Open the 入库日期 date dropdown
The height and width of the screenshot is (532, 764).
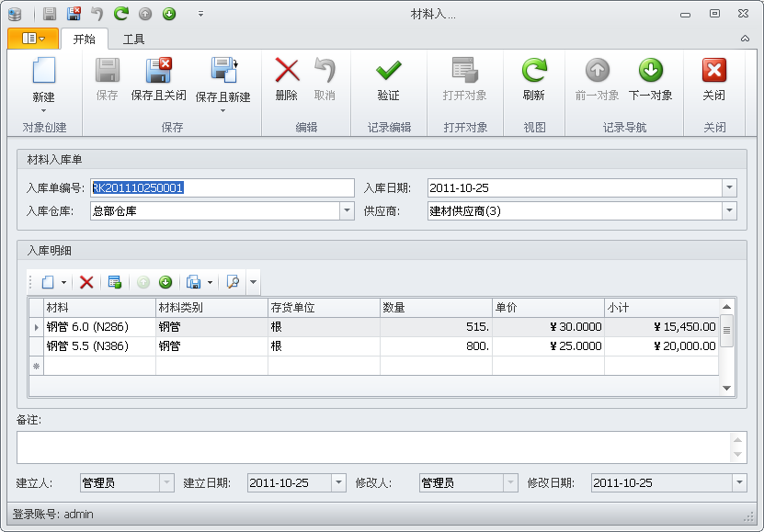tap(729, 187)
